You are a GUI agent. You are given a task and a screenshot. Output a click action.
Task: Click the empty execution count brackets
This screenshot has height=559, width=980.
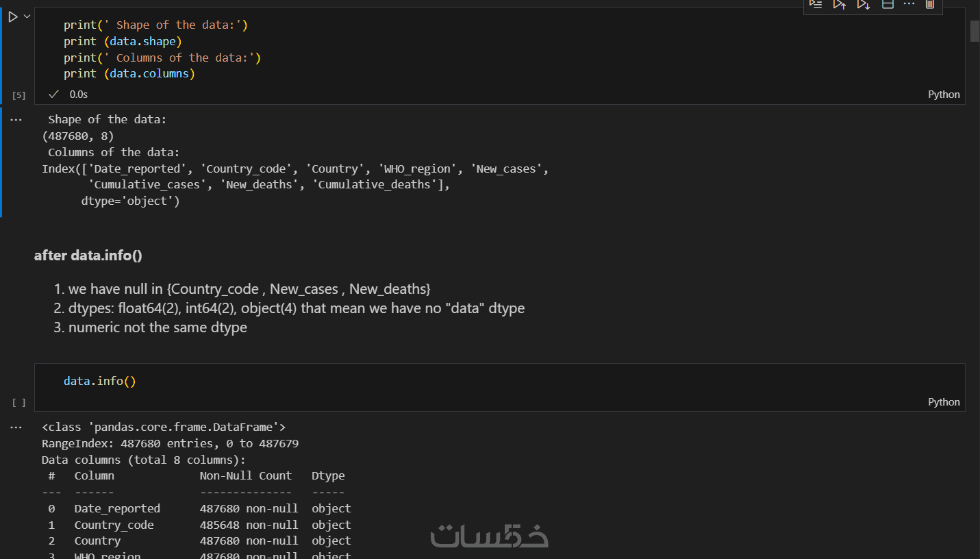[x=18, y=403]
